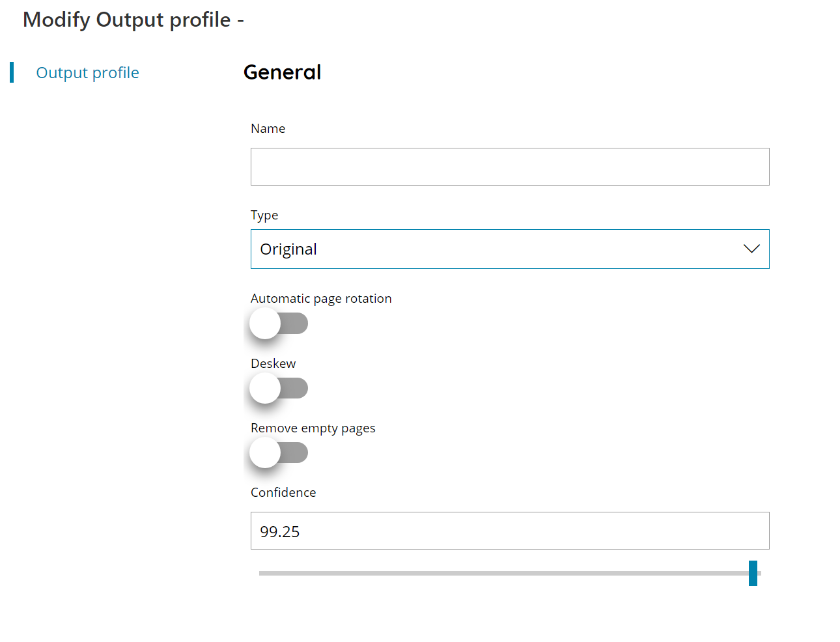Click the Confidence label text
This screenshot has height=642, width=840.
click(x=283, y=492)
